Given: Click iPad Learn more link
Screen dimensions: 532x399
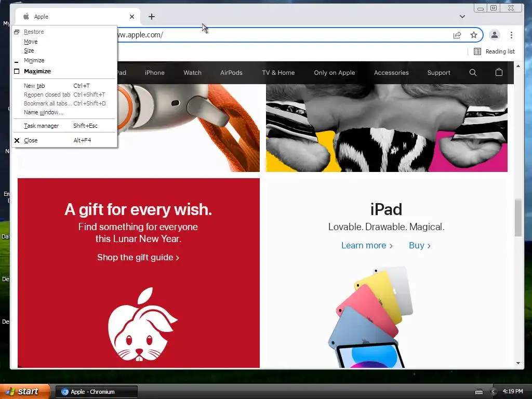Looking at the screenshot, I should coord(367,245).
